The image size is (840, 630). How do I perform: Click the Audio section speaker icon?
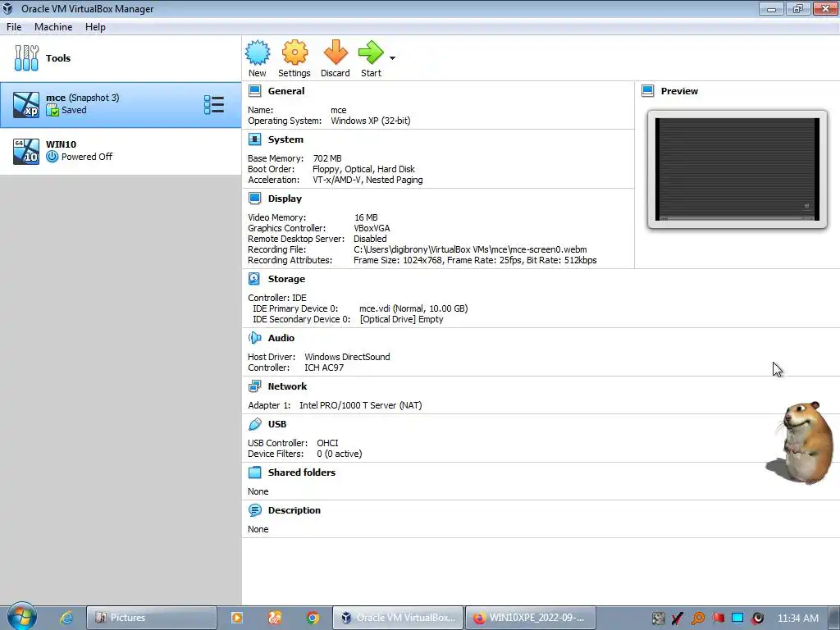pos(254,338)
